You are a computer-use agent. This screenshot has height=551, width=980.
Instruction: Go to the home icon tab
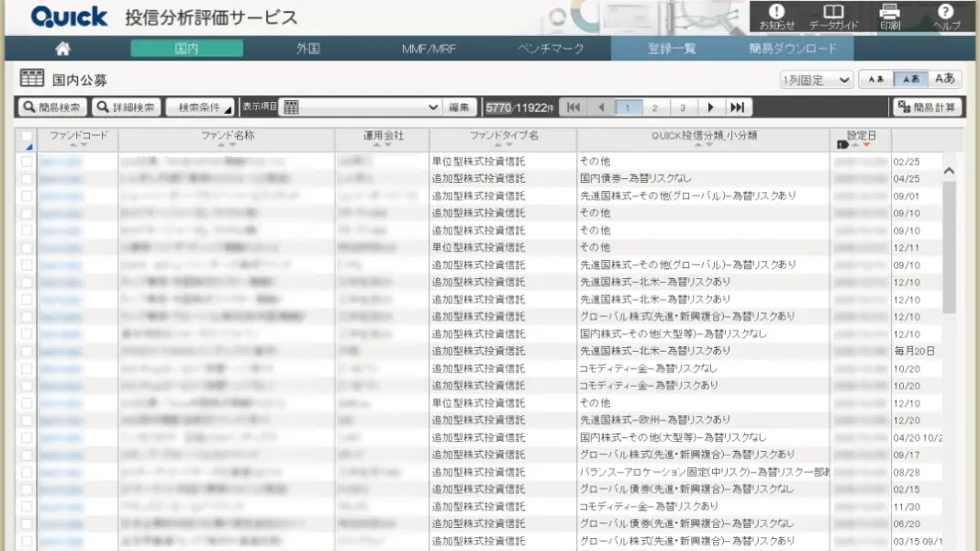click(62, 49)
